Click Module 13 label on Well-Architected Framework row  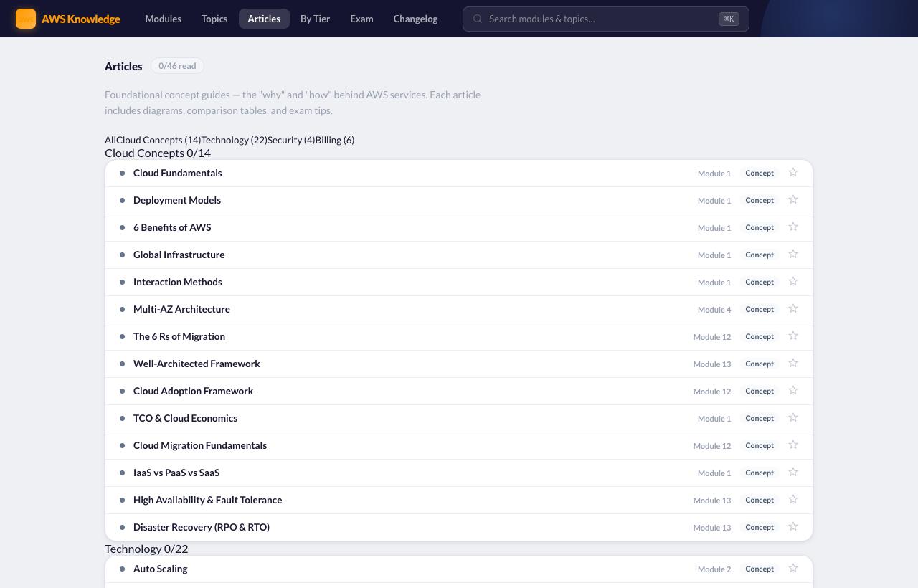coord(712,364)
